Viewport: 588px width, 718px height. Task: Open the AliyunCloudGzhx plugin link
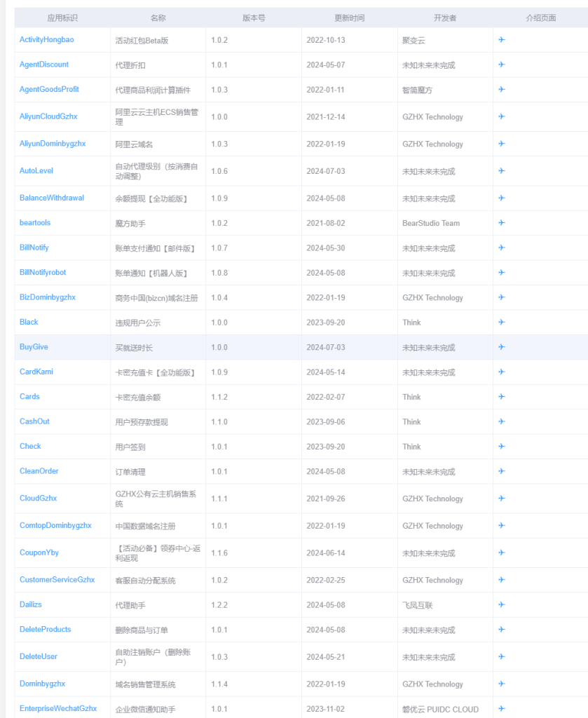point(48,116)
